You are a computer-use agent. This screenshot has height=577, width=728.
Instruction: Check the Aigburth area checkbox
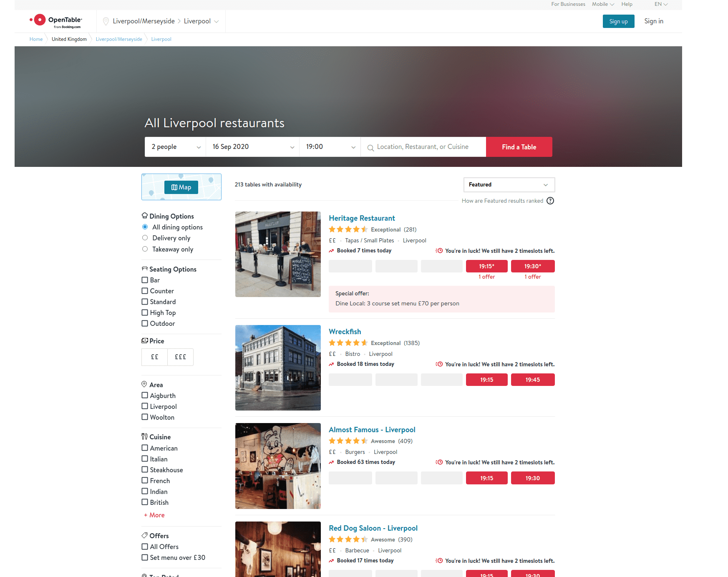tap(145, 395)
